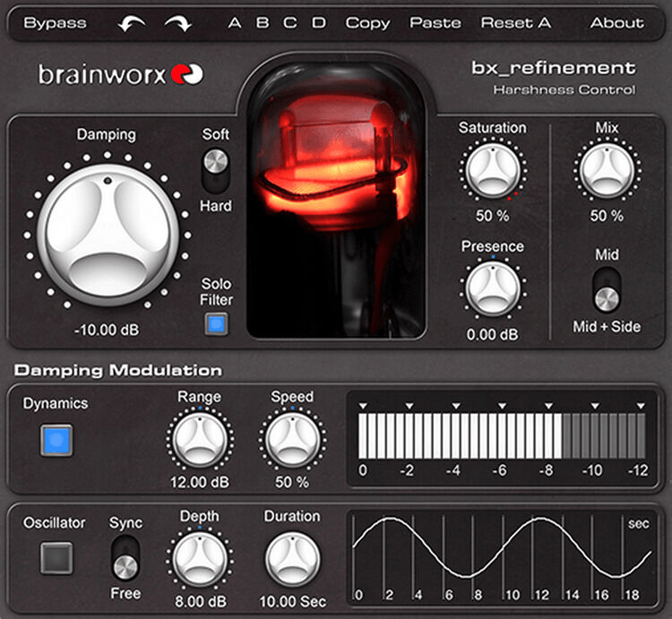Viewport: 672px width, 619px height.
Task: Click the Harshness Control subtitle
Action: [x=564, y=90]
